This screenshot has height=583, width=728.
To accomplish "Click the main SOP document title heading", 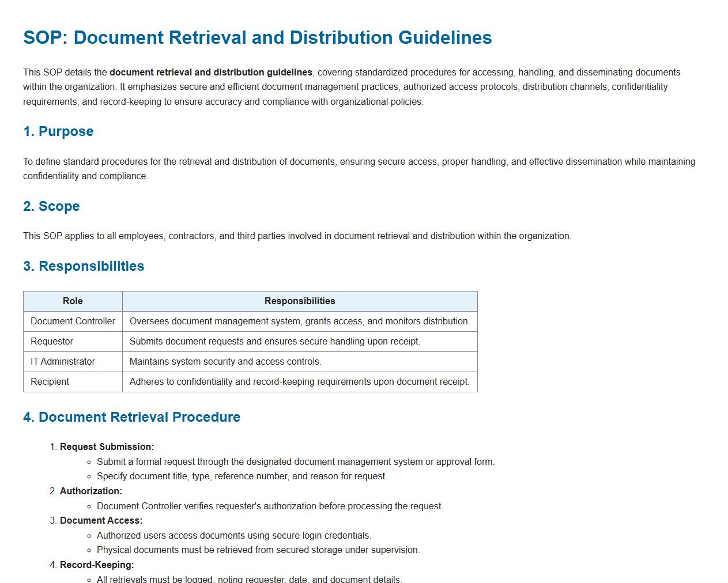I will coord(257,37).
